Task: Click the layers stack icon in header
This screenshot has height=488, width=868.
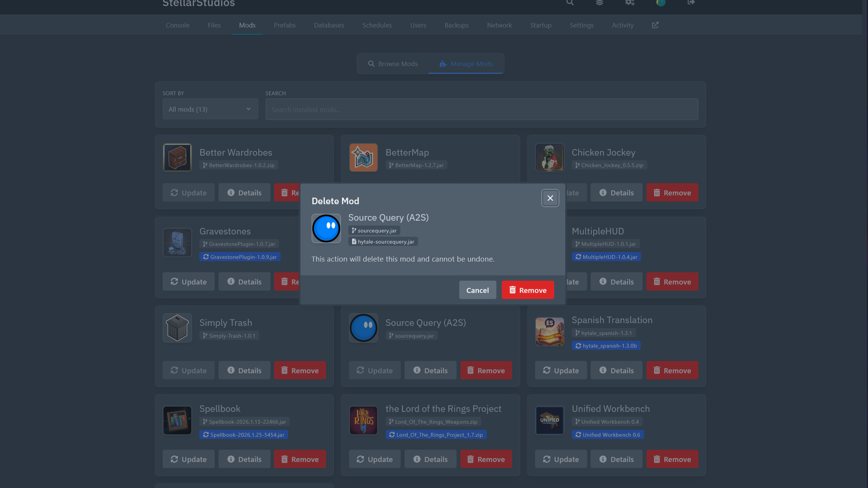Action: tap(600, 3)
